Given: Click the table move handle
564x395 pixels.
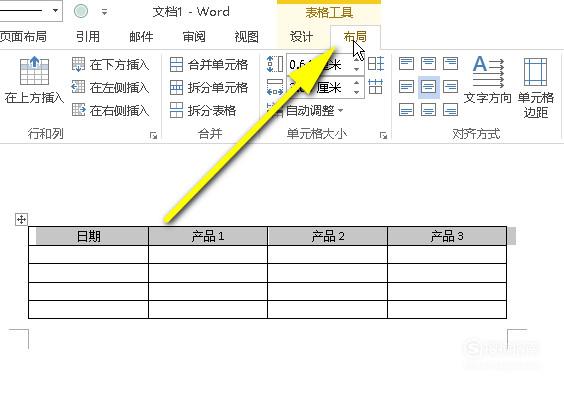Looking at the screenshot, I should tap(21, 219).
